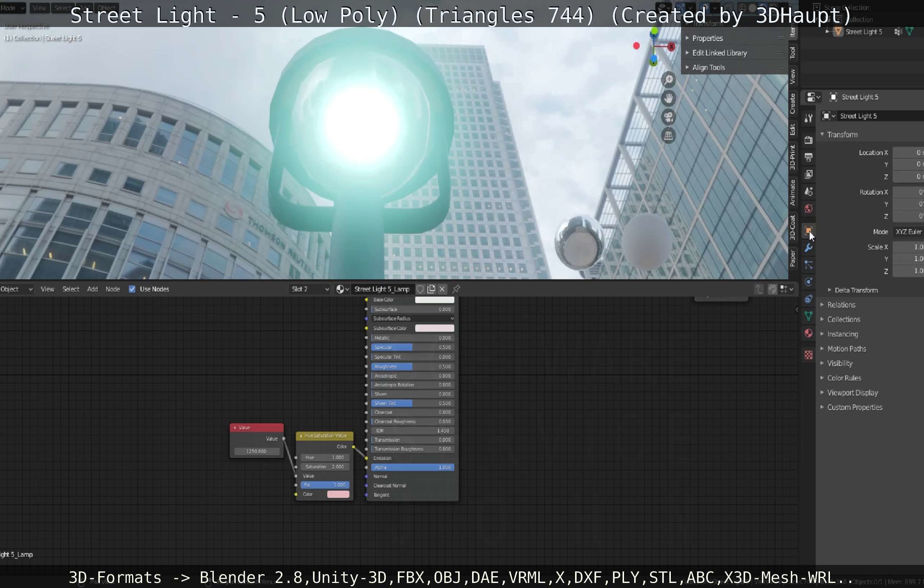924x588 pixels.
Task: Expand the Viewport Display panel
Action: (x=852, y=392)
